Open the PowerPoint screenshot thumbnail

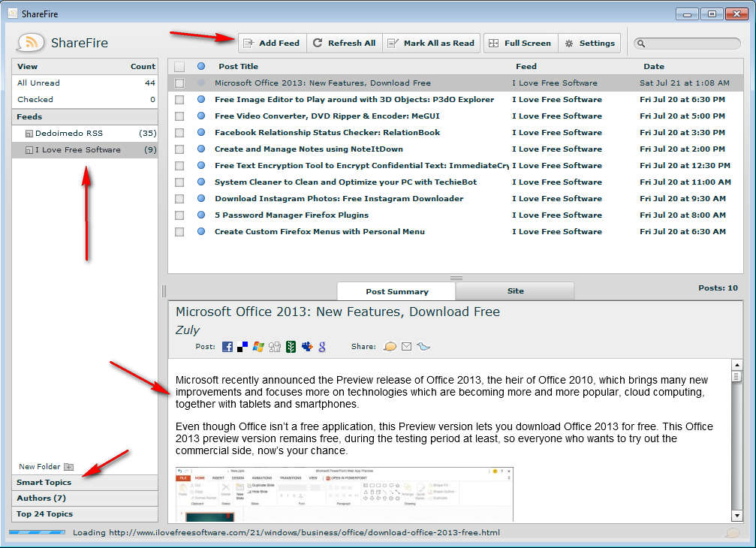(x=344, y=494)
